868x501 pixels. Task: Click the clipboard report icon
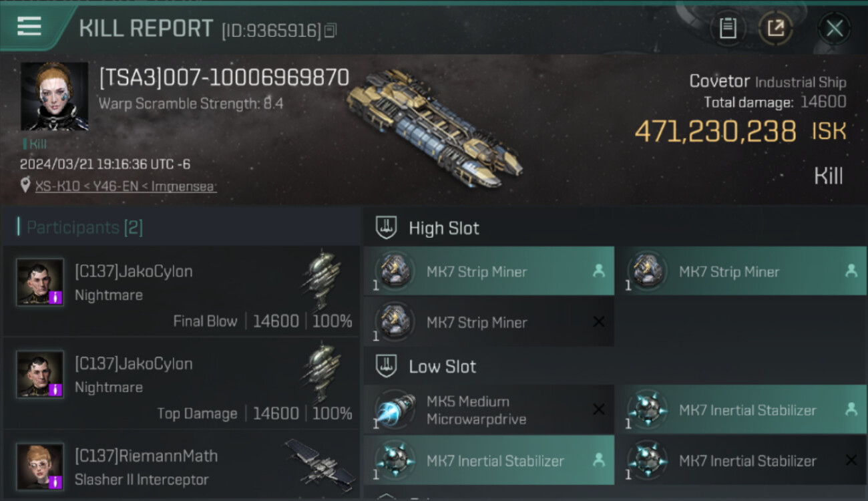coord(728,28)
